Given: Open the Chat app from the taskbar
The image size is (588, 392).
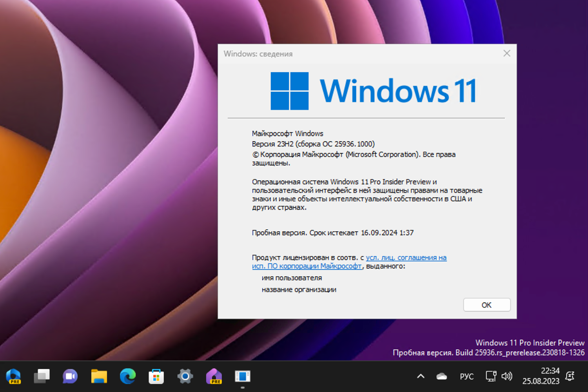Looking at the screenshot, I should [x=70, y=376].
